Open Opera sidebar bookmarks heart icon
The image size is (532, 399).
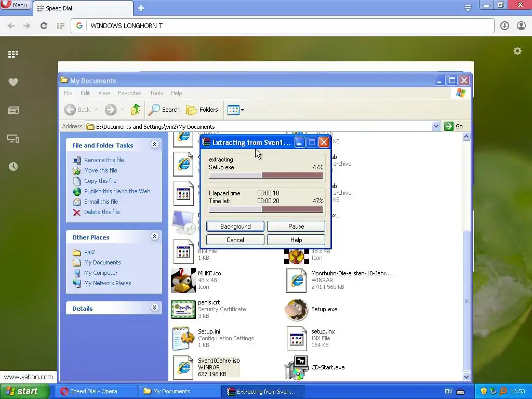click(x=13, y=82)
